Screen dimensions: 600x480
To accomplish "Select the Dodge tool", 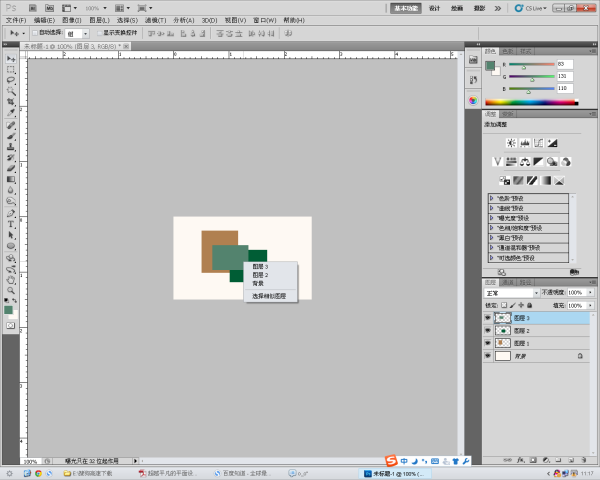I will 11,201.
